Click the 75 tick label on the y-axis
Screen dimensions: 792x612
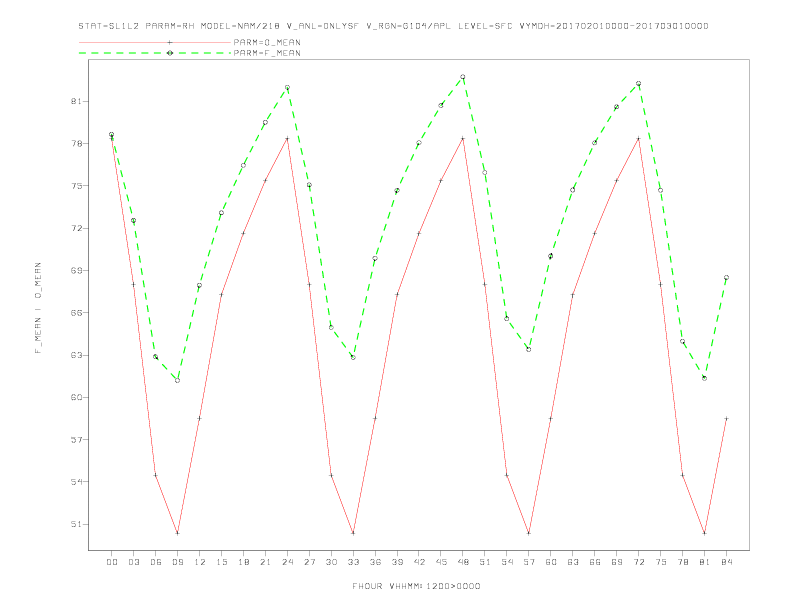(76, 186)
